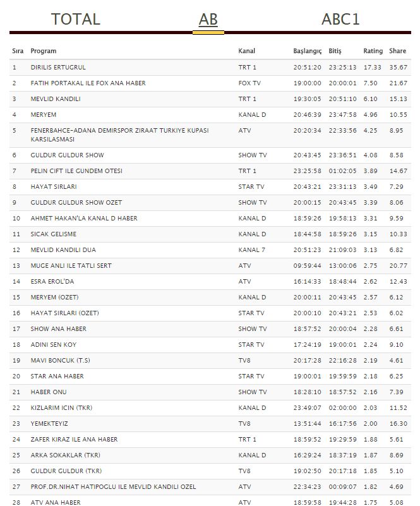The width and height of the screenshot is (420, 506).
Task: Click the Sıra column header
Action: (17, 51)
